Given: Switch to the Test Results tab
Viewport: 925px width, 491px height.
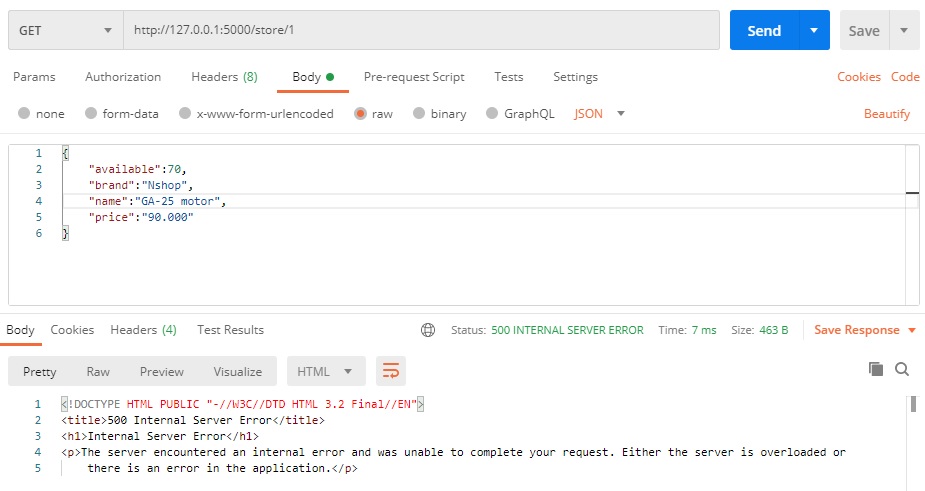Looking at the screenshot, I should pyautogui.click(x=230, y=330).
